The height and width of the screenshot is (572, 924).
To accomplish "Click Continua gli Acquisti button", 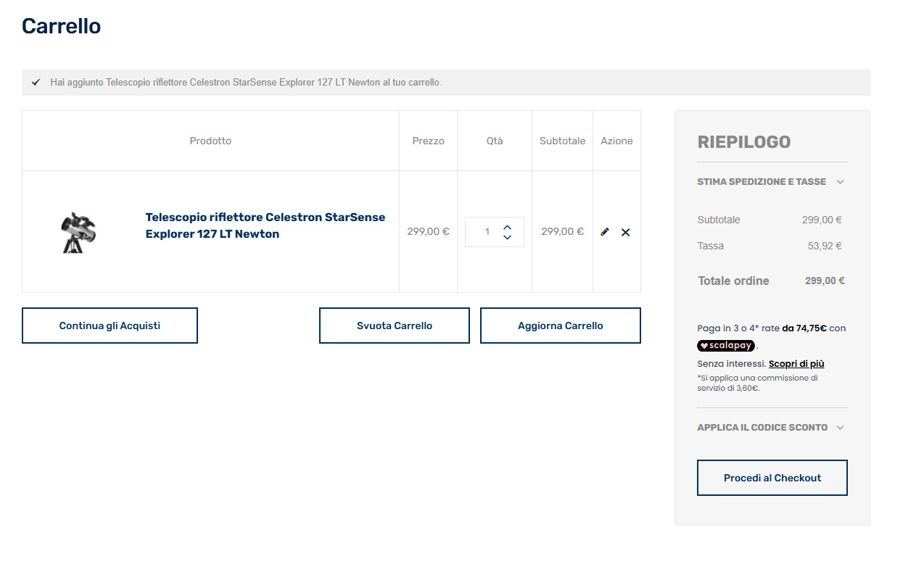I will pos(110,326).
